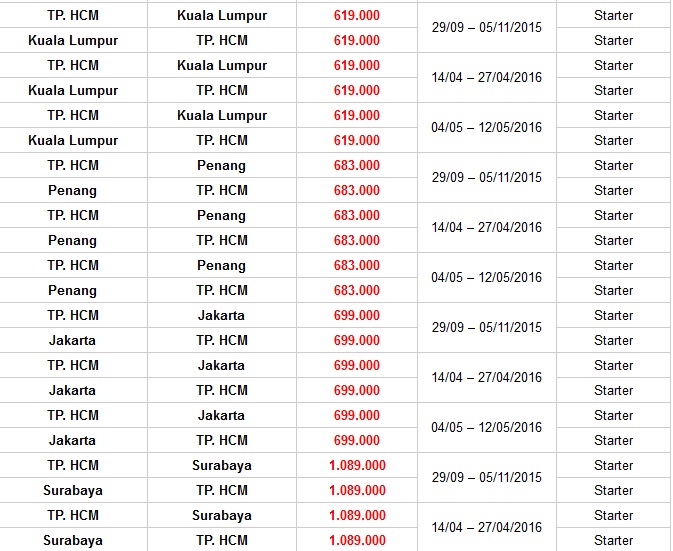Image resolution: width=673 pixels, height=551 pixels.
Task: Click the last Surabaya origin cell at the bottom
Action: [x=73, y=541]
